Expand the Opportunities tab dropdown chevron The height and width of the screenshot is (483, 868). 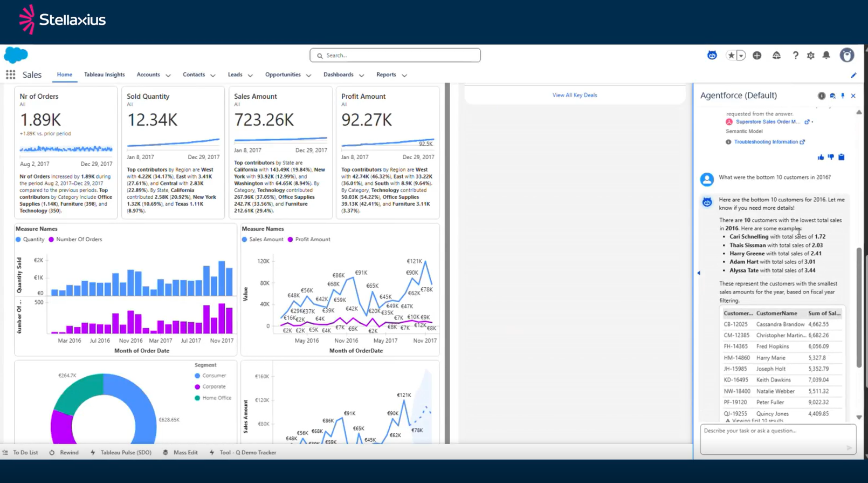308,76
